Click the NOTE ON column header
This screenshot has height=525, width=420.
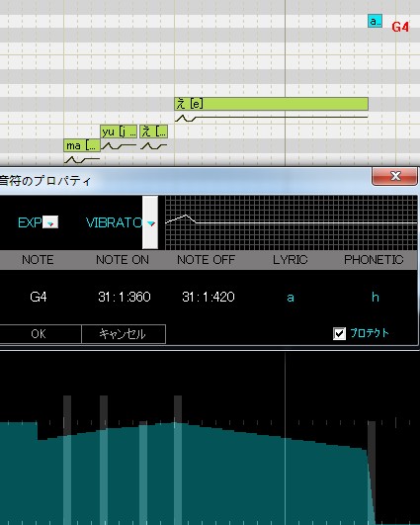pyautogui.click(x=123, y=260)
